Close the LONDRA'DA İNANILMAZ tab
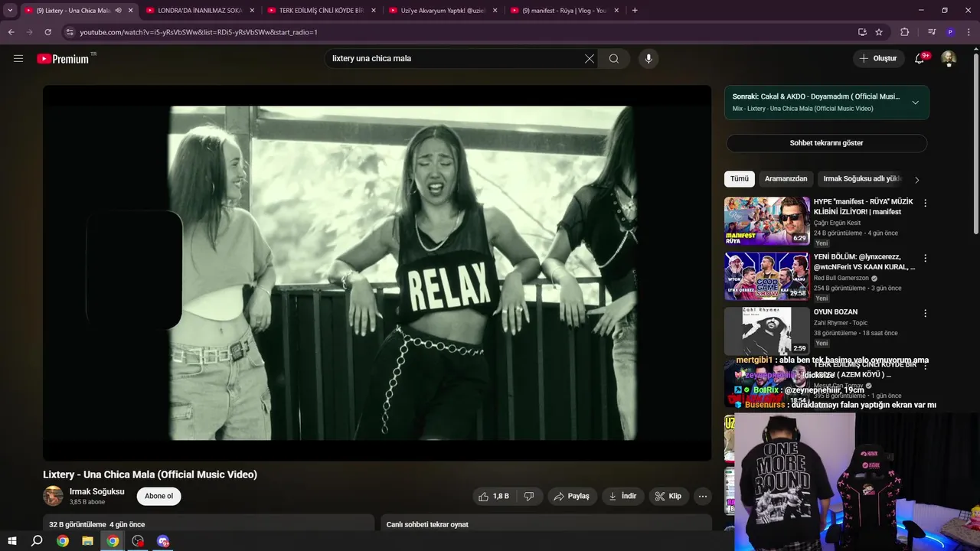The height and width of the screenshot is (551, 980). point(252,11)
